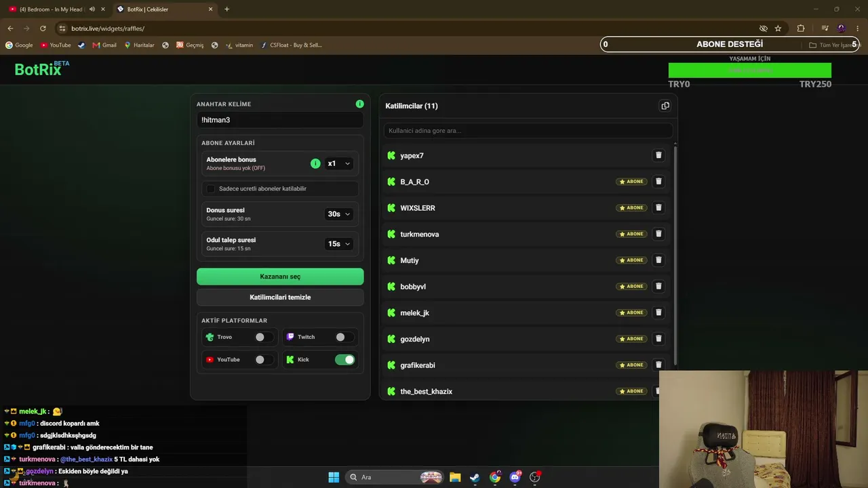Click the browser address bar
868x488 pixels.
[x=407, y=28]
